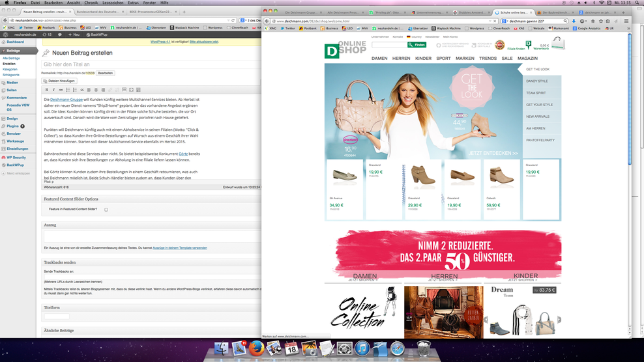Open Plugins in WordPress sidebar
Screen dimensions: 644x362
point(13,126)
